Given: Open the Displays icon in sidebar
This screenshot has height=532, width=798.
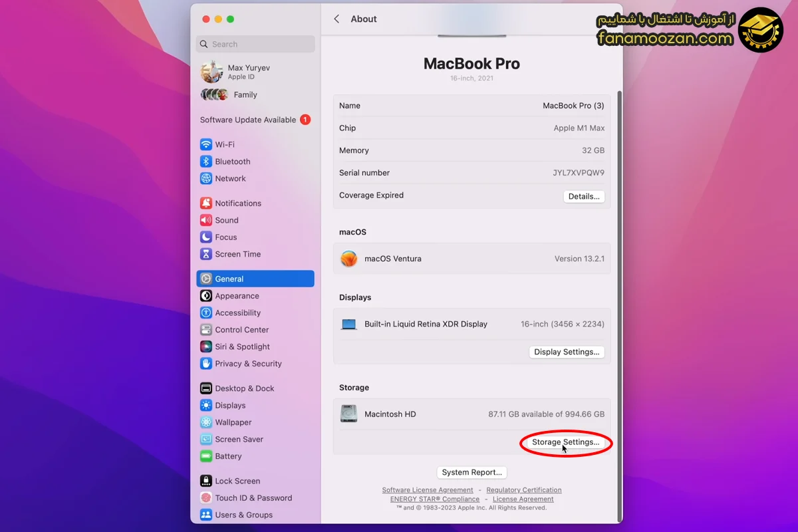Looking at the screenshot, I should 206,405.
